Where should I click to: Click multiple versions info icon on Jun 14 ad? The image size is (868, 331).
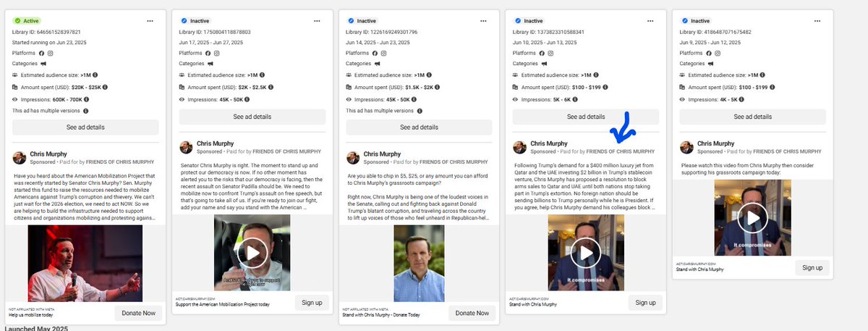(420, 111)
